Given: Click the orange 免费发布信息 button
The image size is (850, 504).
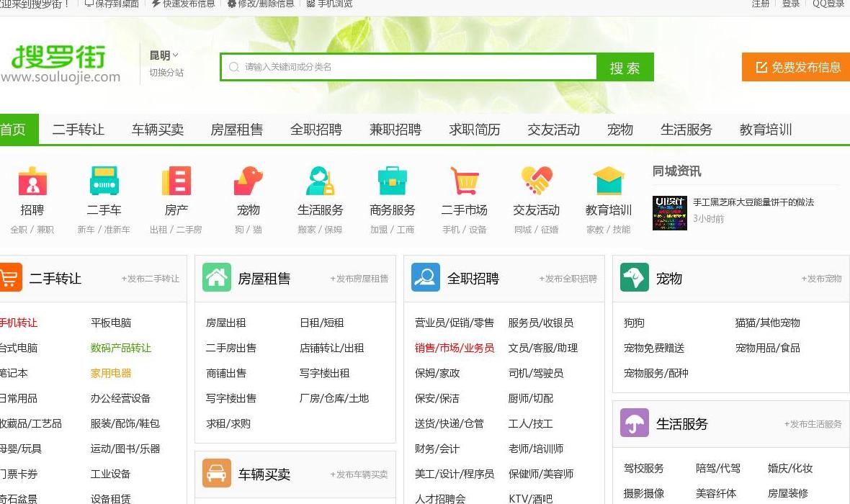Looking at the screenshot, I should point(796,67).
